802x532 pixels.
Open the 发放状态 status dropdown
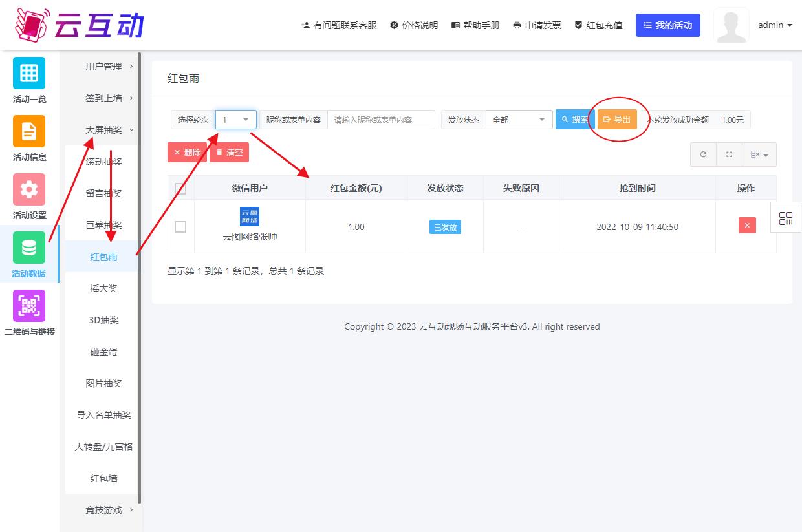click(x=519, y=120)
